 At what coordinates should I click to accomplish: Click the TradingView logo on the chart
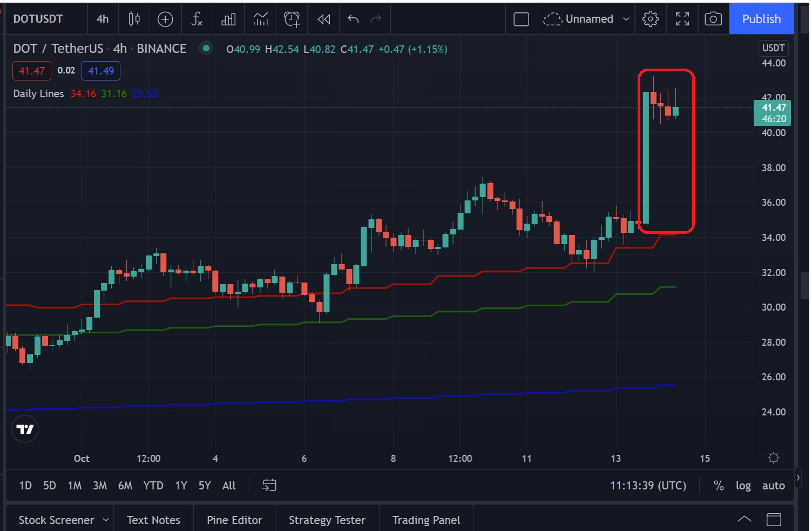25,429
